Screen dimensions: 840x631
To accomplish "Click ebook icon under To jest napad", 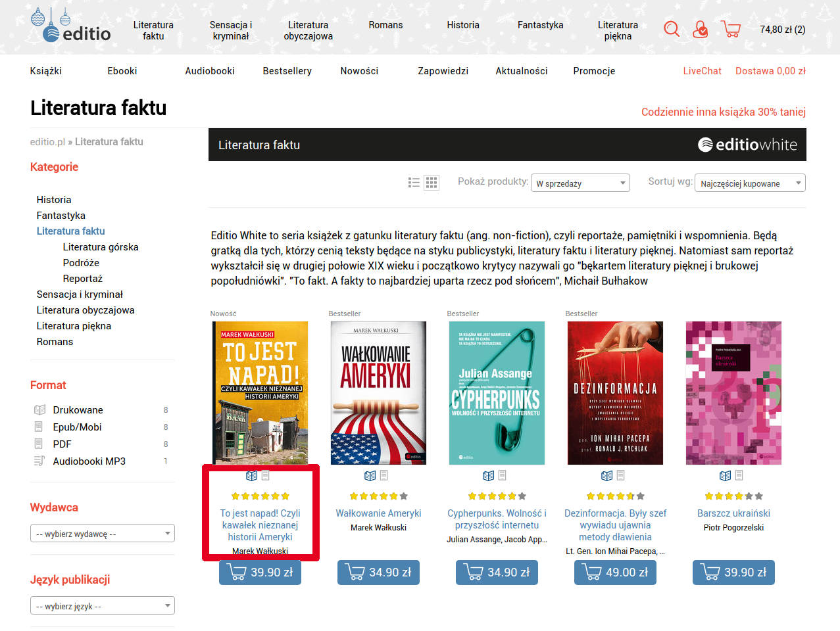I will point(266,475).
